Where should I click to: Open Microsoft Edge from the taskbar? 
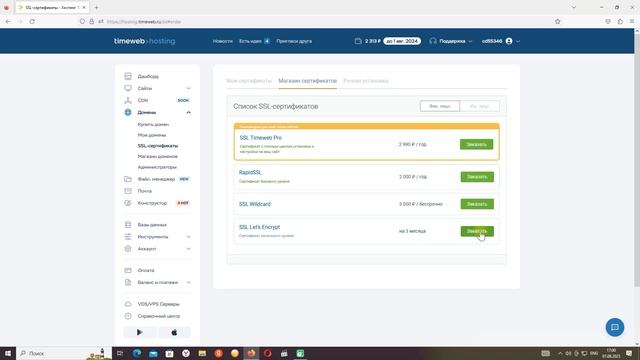coord(137,353)
